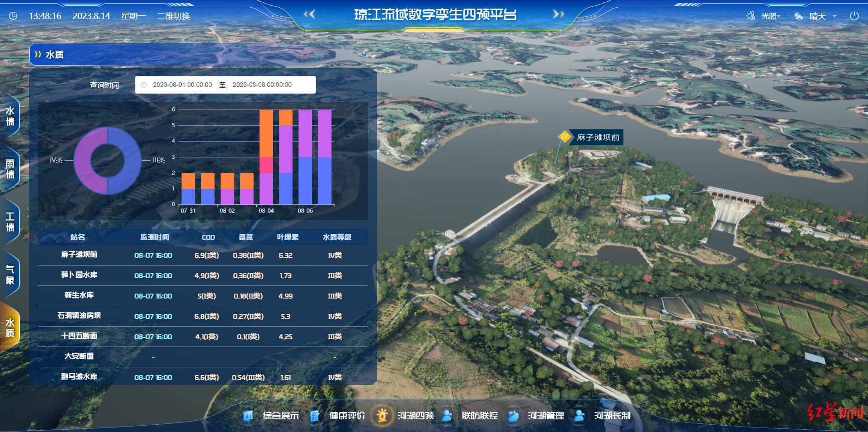Click the 新生水库 station row name

[79, 295]
